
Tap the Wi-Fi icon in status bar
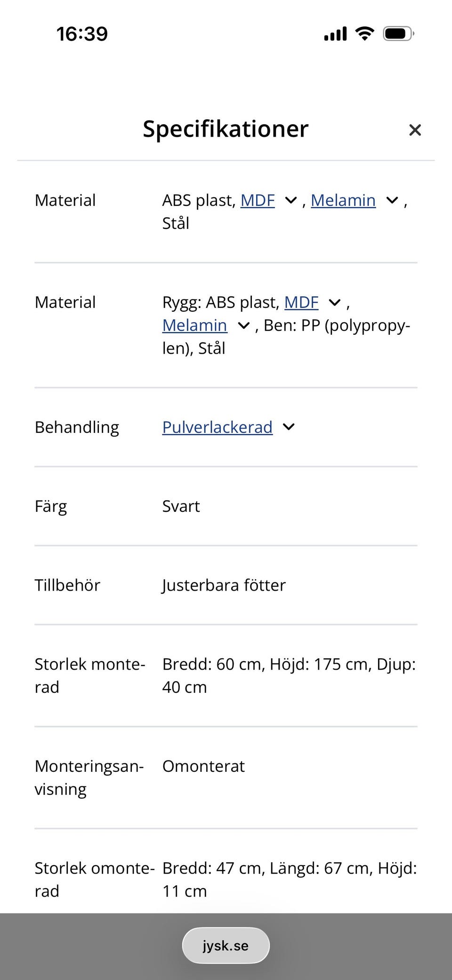(364, 34)
